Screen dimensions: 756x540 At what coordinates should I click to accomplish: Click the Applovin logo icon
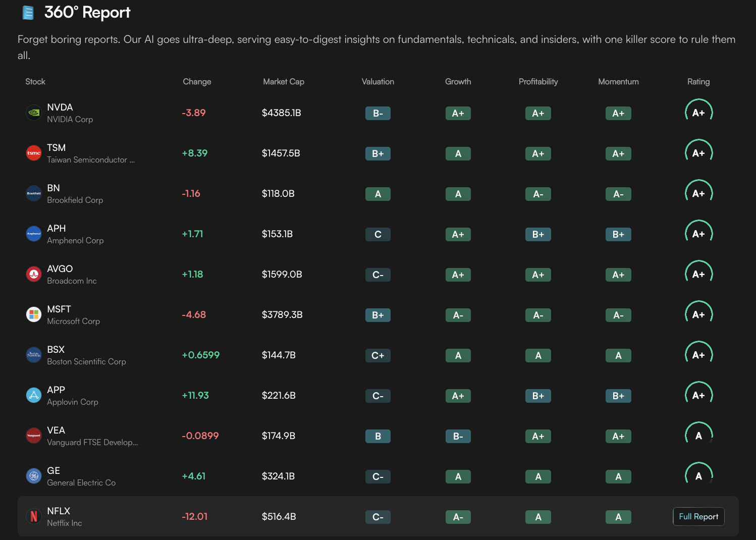coord(34,396)
